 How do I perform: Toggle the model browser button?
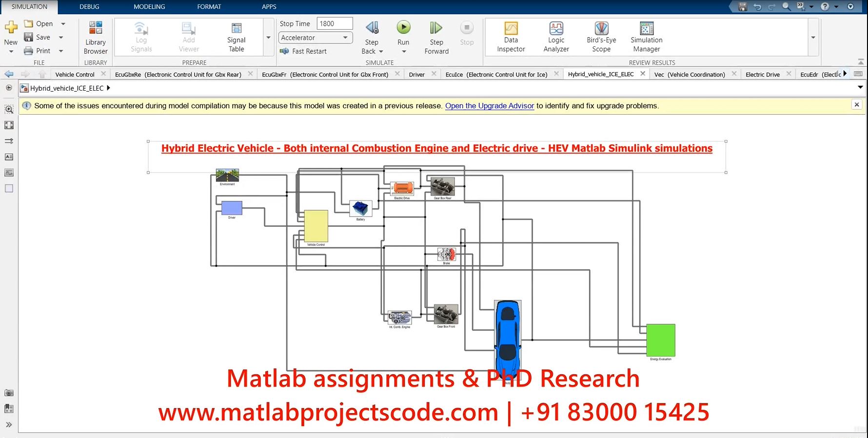[9, 88]
